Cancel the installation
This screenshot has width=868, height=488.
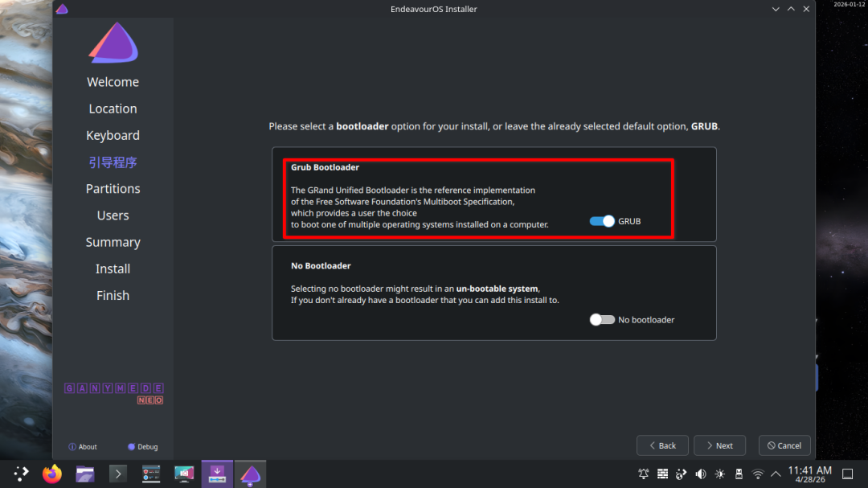[784, 445]
